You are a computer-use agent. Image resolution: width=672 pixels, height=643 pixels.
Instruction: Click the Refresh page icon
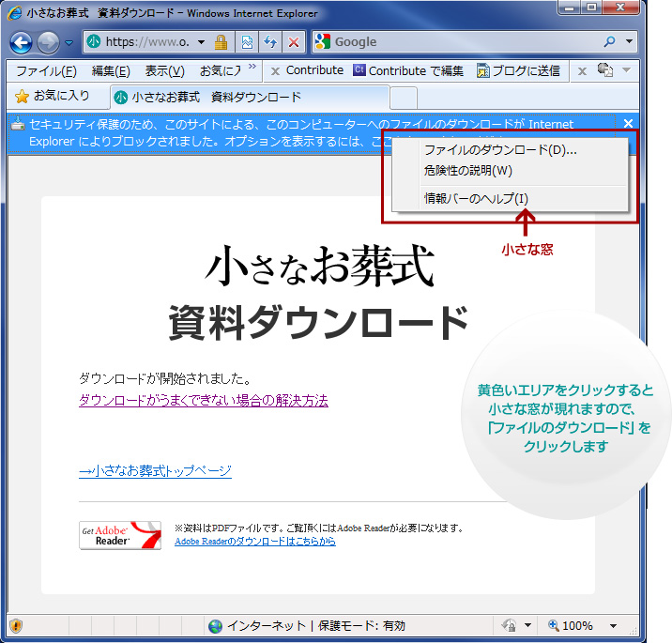coord(270,42)
